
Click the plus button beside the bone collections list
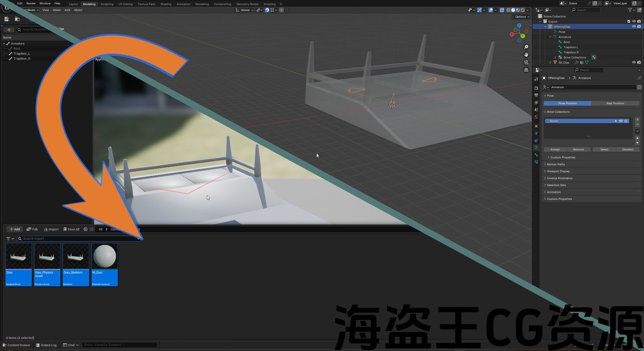click(637, 120)
